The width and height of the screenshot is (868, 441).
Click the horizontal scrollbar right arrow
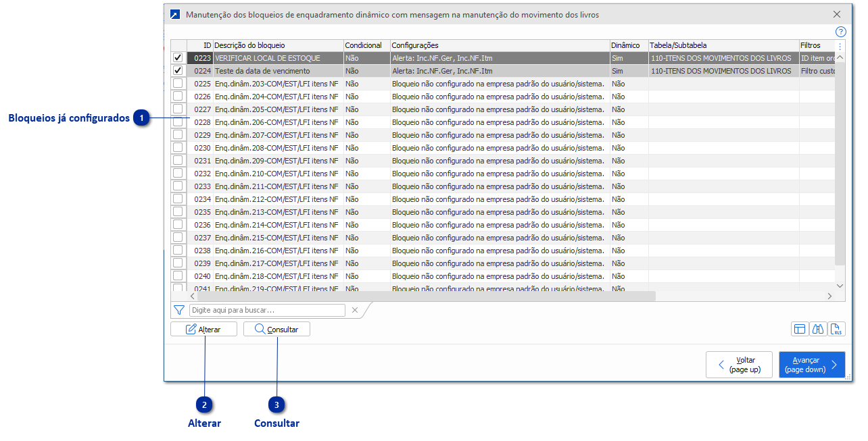(829, 296)
